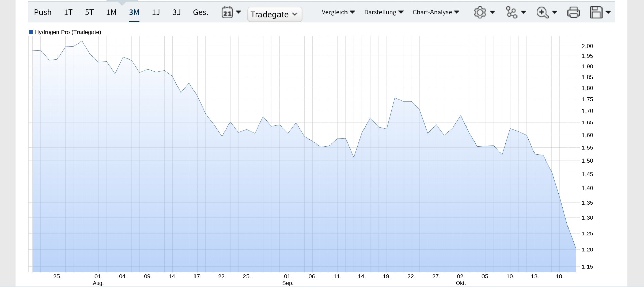Viewport: 644px width, 287px height.
Task: Click the 1,95 price axis label
Action: tap(587, 56)
